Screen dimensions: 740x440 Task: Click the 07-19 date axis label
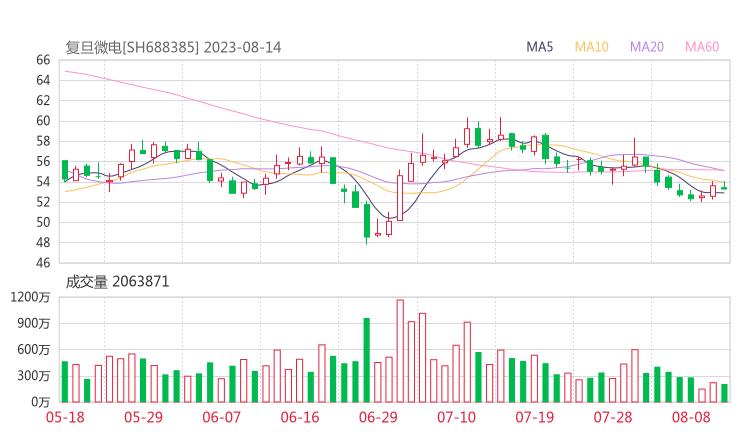coord(534,417)
